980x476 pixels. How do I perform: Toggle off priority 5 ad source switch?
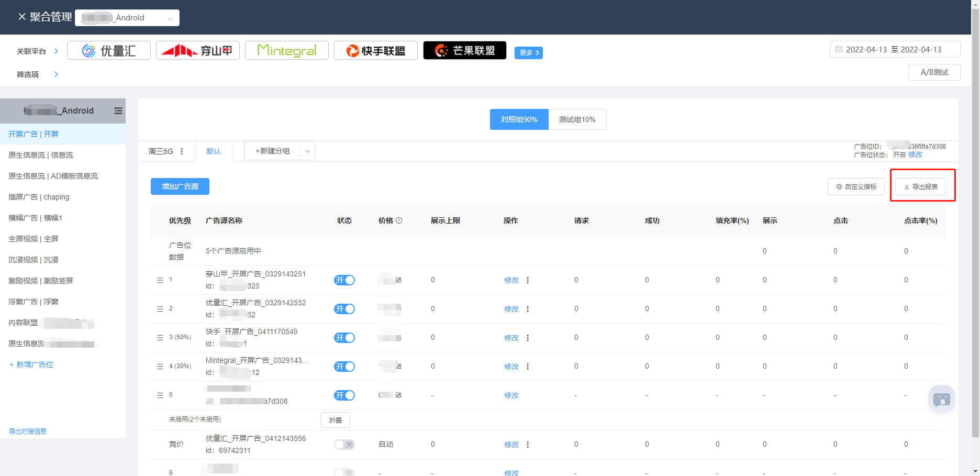click(x=344, y=395)
